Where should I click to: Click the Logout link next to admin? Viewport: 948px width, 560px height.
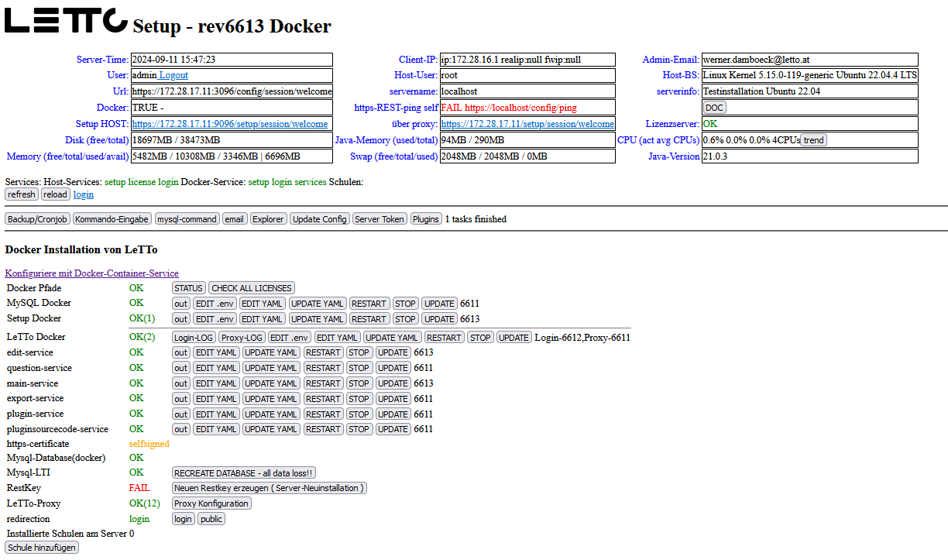click(x=173, y=75)
